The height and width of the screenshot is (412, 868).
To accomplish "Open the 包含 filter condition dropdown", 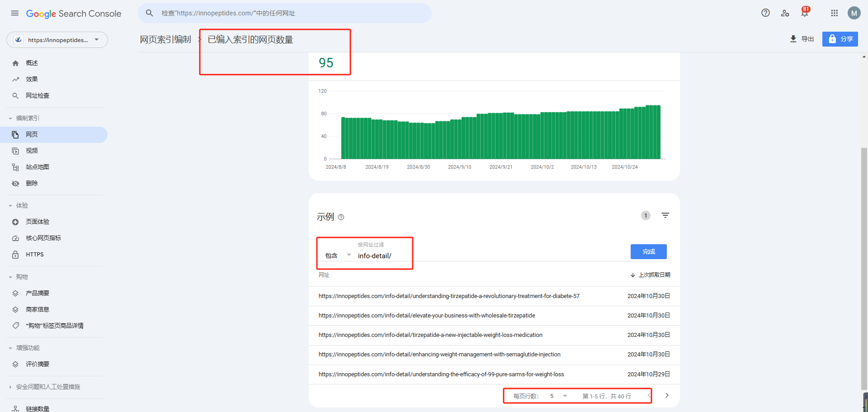I will click(338, 256).
